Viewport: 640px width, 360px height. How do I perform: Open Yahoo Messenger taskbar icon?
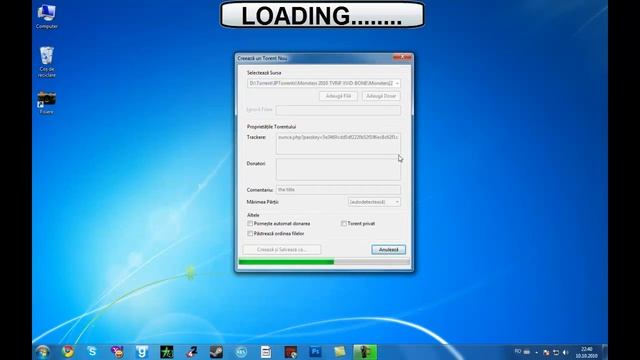[117, 351]
